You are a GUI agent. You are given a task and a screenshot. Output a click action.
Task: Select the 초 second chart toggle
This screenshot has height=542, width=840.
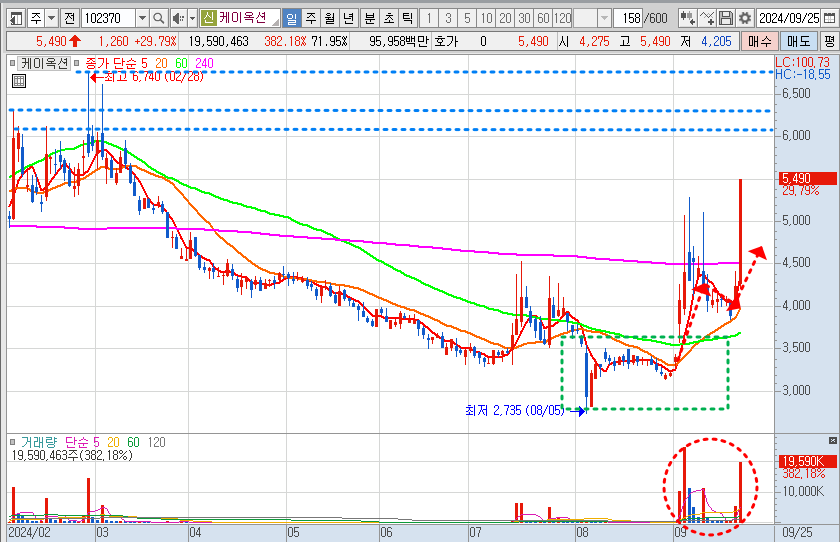(389, 19)
